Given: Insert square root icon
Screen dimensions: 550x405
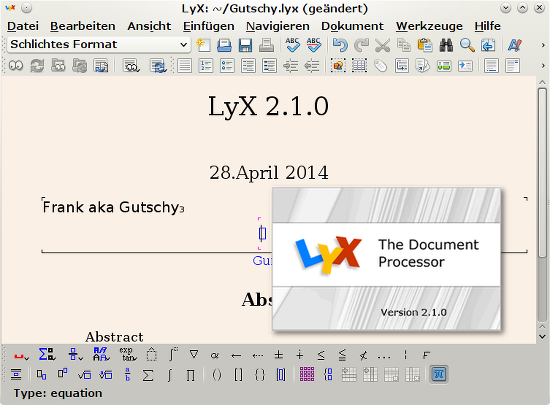Looking at the screenshot, I should 84,375.
